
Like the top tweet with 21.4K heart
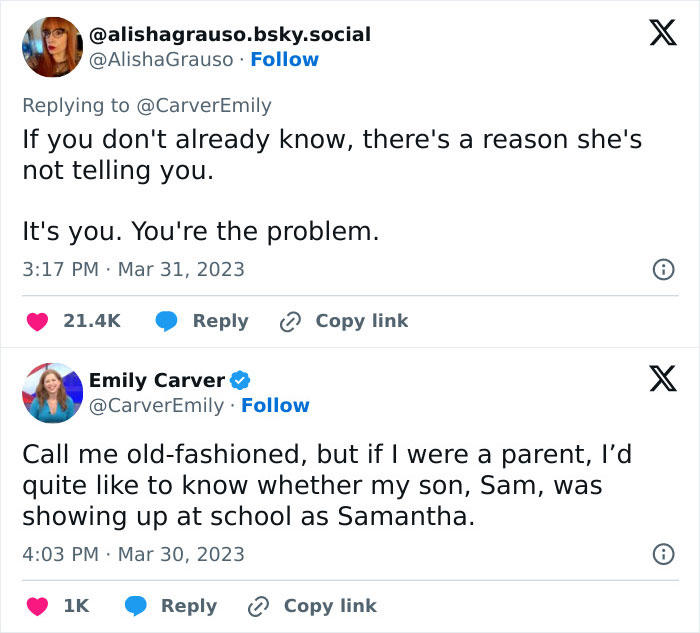(x=37, y=321)
